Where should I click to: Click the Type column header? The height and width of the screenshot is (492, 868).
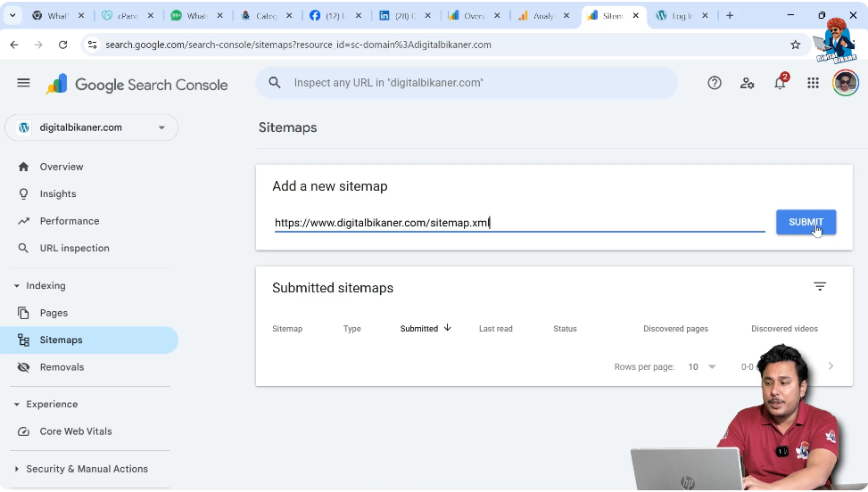click(x=351, y=328)
